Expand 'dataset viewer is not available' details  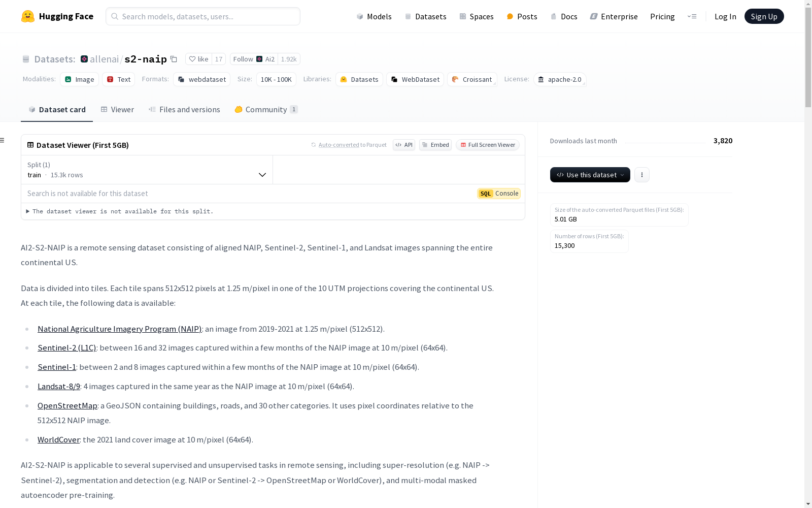coord(120,211)
